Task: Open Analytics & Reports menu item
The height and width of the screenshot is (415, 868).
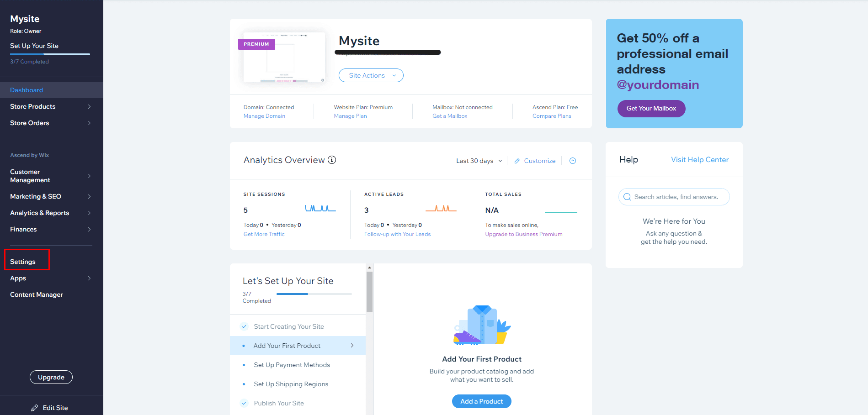Action: (x=52, y=213)
